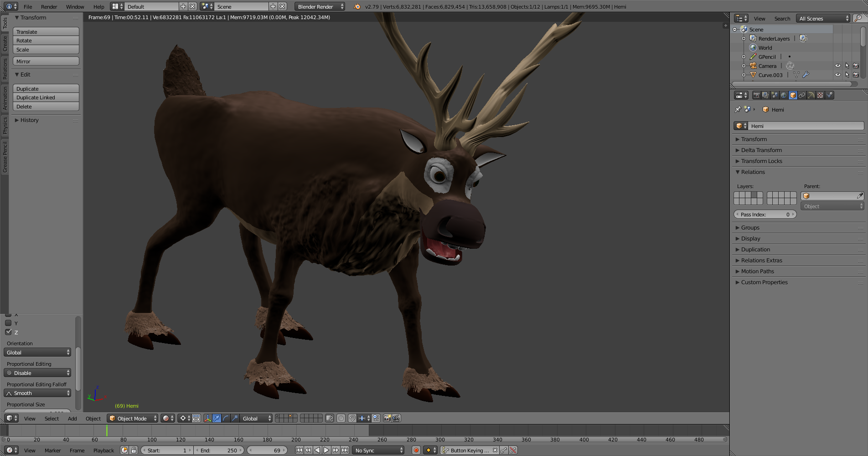
Task: Expand the Transform Locks panel
Action: 761,161
